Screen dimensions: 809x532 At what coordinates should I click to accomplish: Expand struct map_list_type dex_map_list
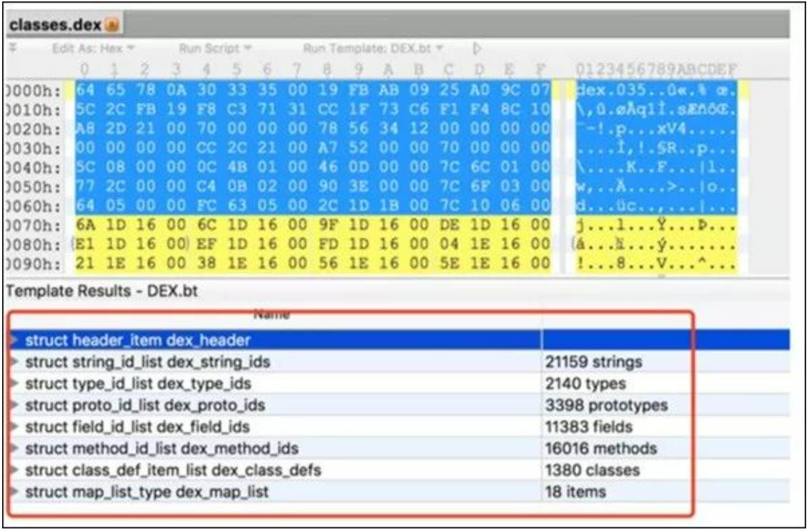coord(14,491)
